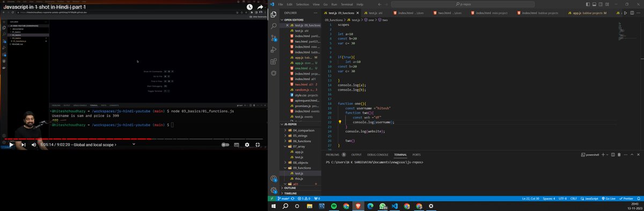Click the remote window icon in status bar
The width and height of the screenshot is (644, 211).
tap(272, 198)
